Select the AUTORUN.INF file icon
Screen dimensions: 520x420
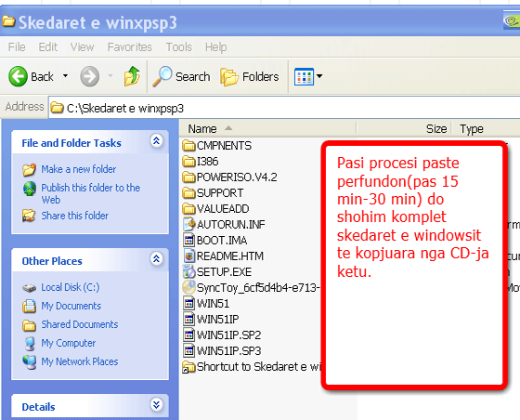click(x=189, y=224)
